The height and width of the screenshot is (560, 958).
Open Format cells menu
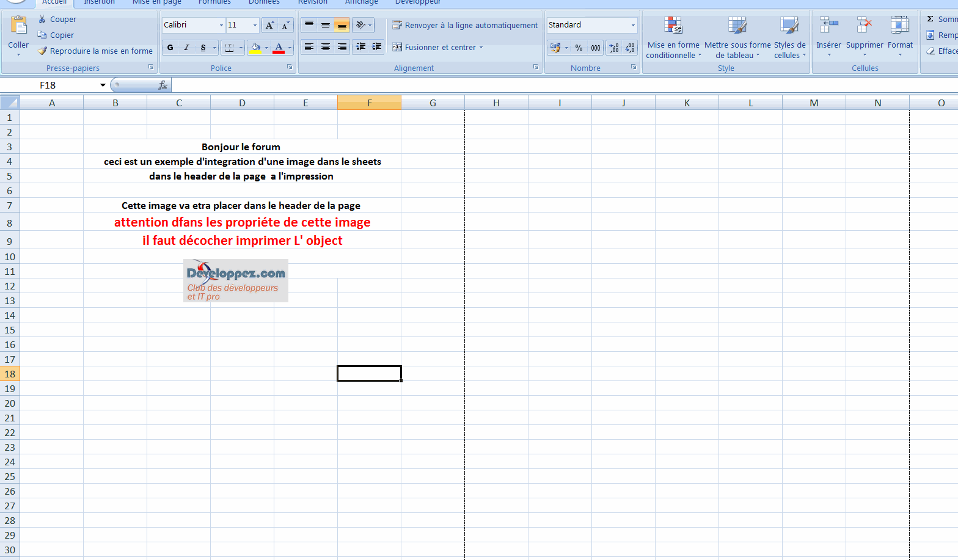(x=900, y=37)
